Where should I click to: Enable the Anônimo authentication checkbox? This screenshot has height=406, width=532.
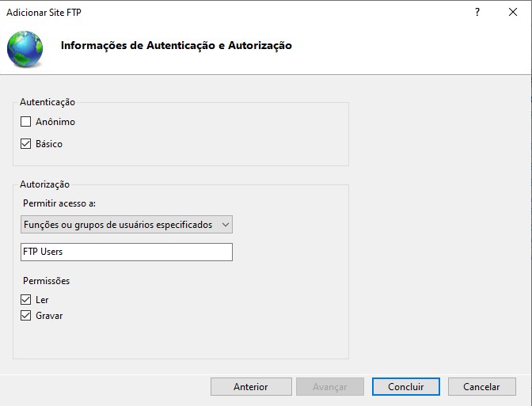point(26,122)
